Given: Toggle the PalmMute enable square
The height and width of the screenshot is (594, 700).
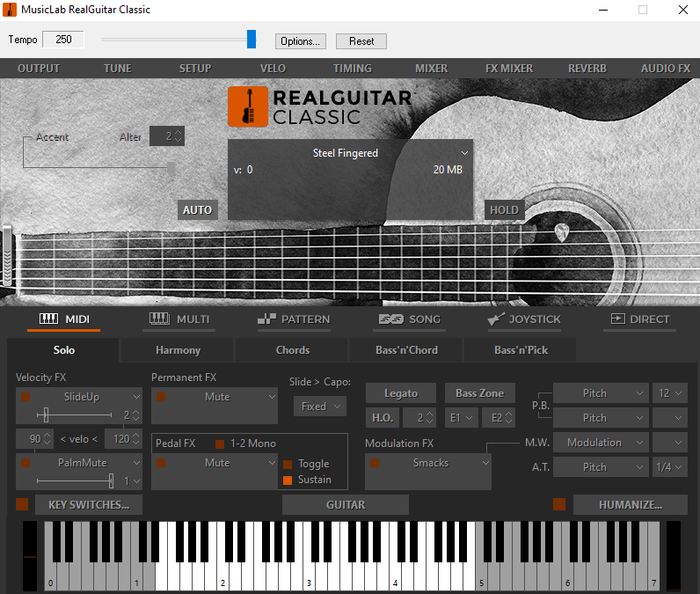Looking at the screenshot, I should 26,463.
